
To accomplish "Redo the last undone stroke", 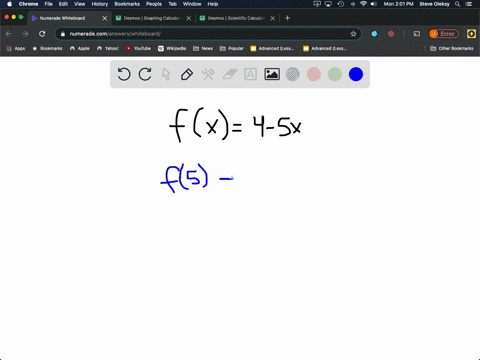I will coord(145,74).
